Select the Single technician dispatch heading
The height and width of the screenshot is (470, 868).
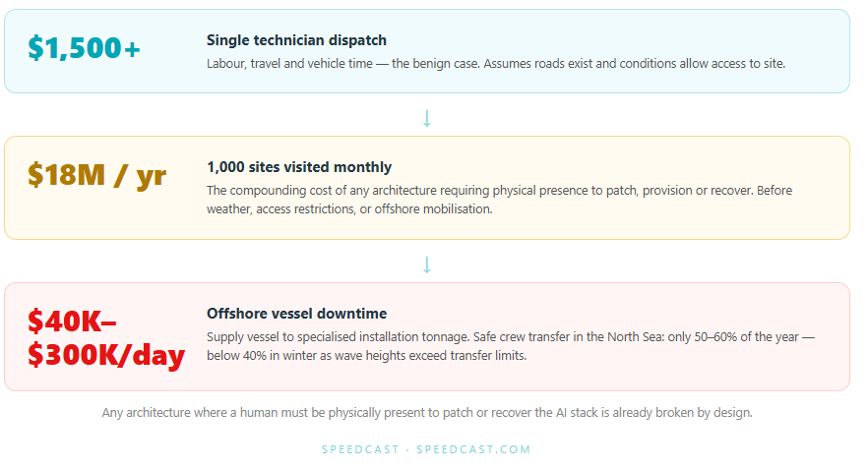(297, 40)
